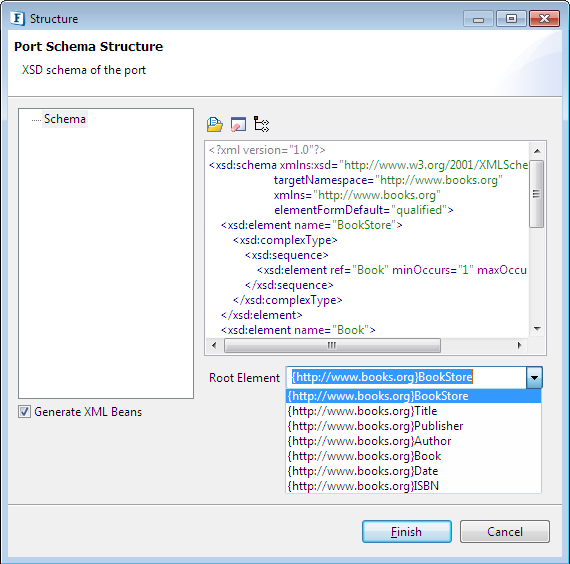Click the horizontal scrollbar left arrow
The width and height of the screenshot is (570, 564).
pyautogui.click(x=214, y=345)
